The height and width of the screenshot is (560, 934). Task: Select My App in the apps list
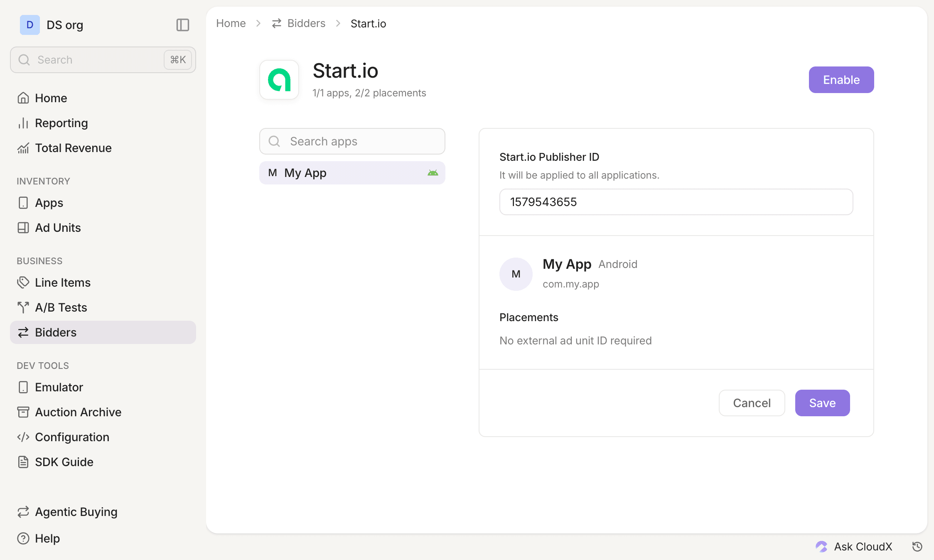(x=352, y=173)
